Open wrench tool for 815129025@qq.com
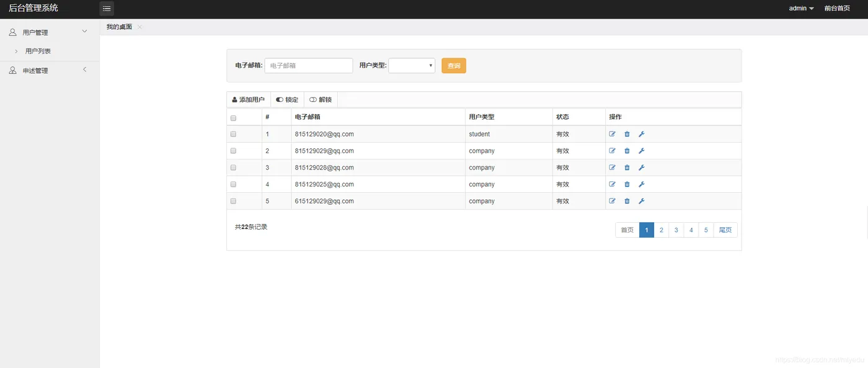The height and width of the screenshot is (368, 868). (642, 184)
